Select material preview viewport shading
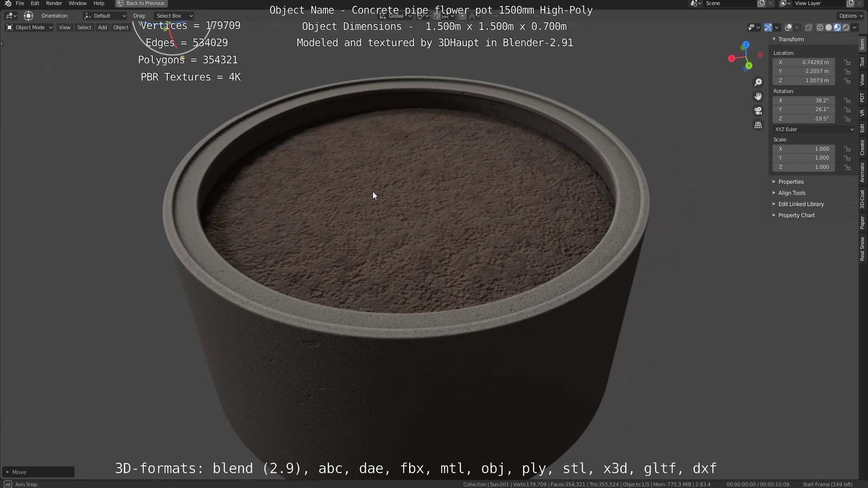 (837, 28)
